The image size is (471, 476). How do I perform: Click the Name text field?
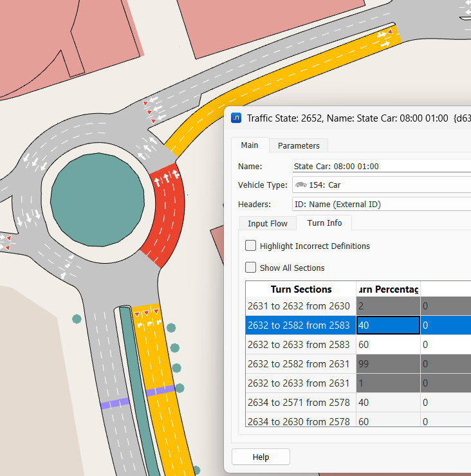[381, 166]
